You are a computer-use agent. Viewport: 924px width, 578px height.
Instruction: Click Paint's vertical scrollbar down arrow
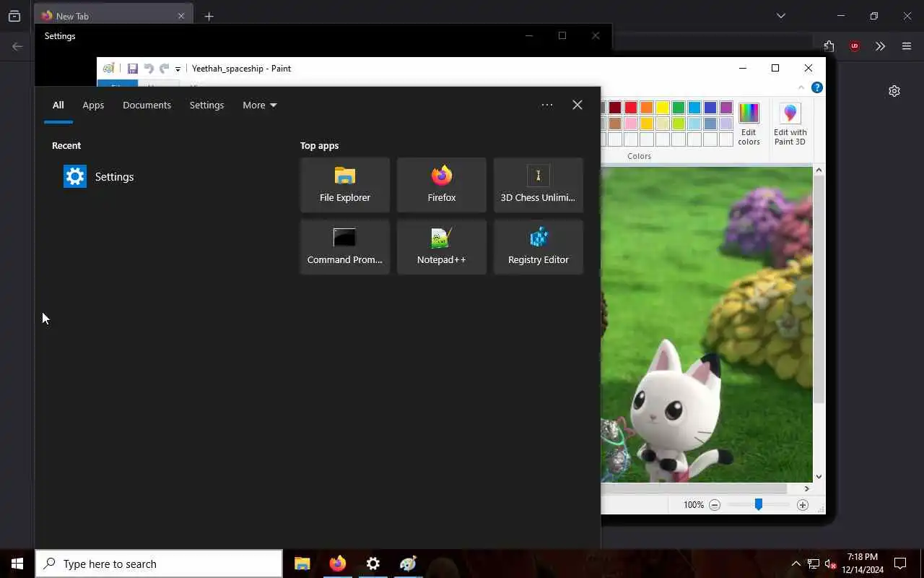pyautogui.click(x=819, y=476)
